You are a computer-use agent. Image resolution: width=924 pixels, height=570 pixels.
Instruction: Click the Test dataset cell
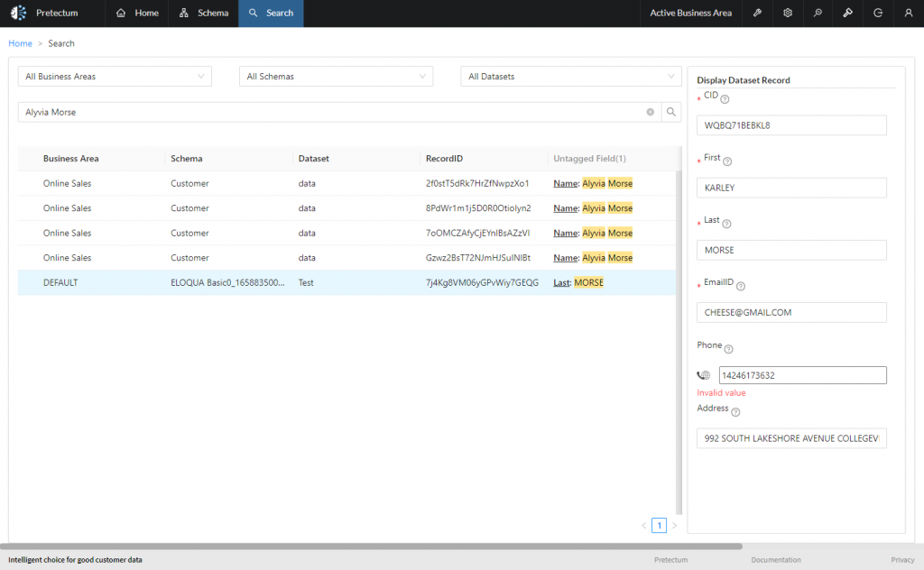click(x=306, y=282)
